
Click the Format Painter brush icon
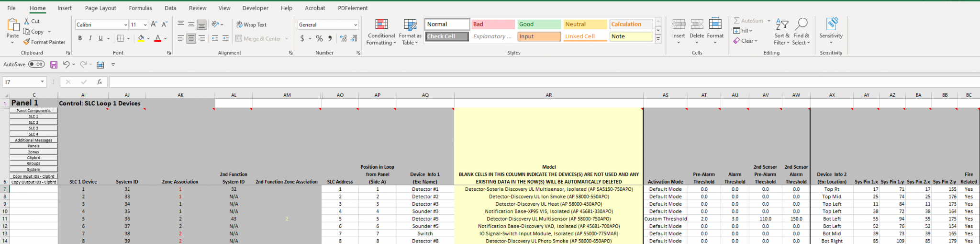coord(27,42)
